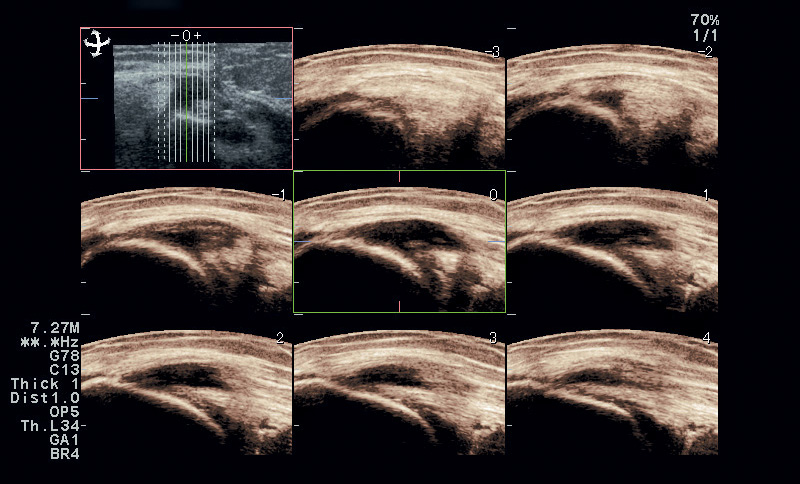Click the 70% indicator text
This screenshot has height=484, width=800.
[704, 20]
